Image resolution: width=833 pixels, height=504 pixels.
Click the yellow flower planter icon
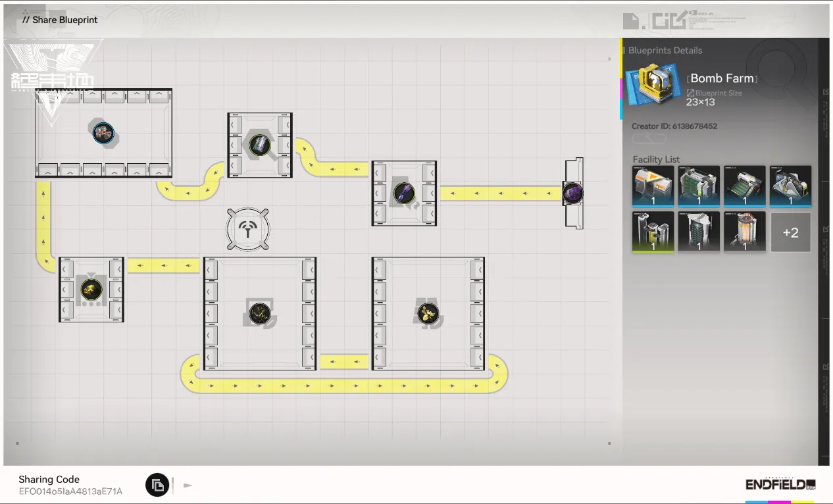(x=428, y=313)
